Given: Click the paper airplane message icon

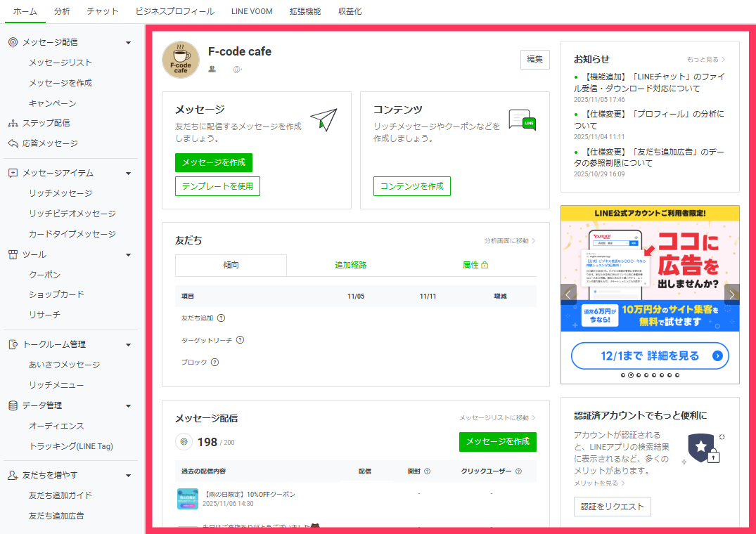Looking at the screenshot, I should [x=323, y=119].
